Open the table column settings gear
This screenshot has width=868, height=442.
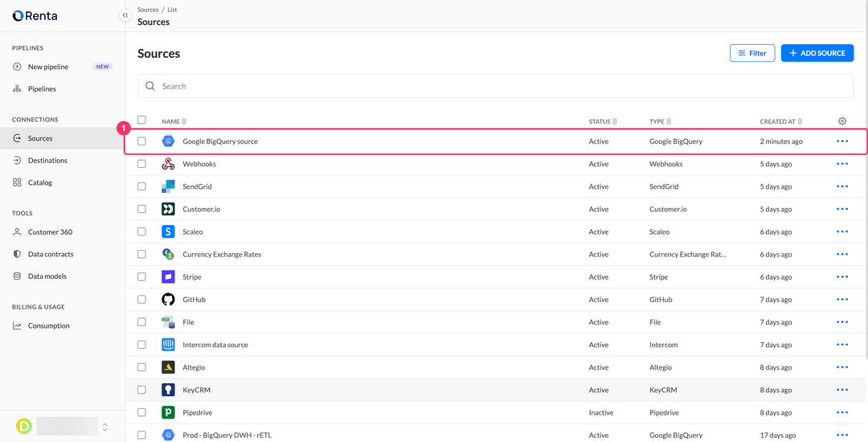[842, 121]
